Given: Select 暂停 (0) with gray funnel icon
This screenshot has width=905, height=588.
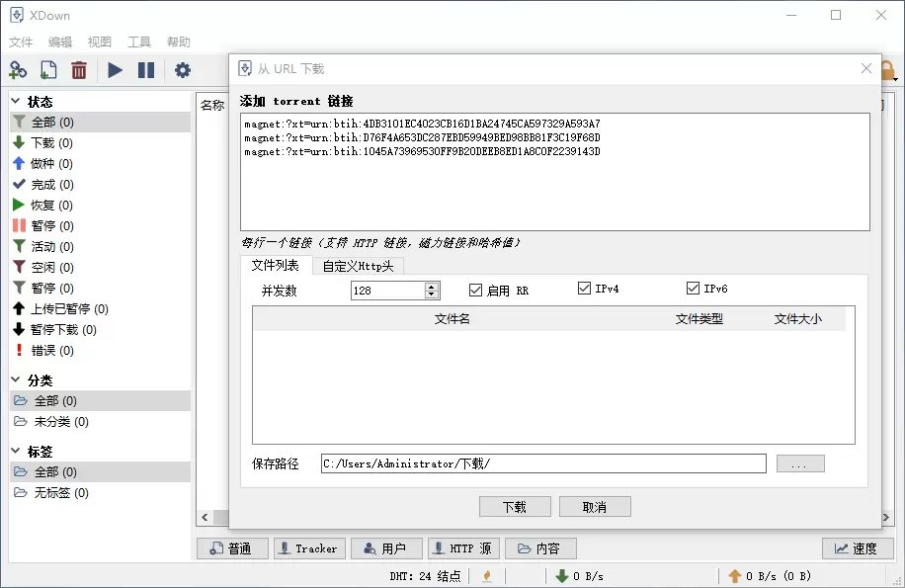Looking at the screenshot, I should tap(100, 288).
